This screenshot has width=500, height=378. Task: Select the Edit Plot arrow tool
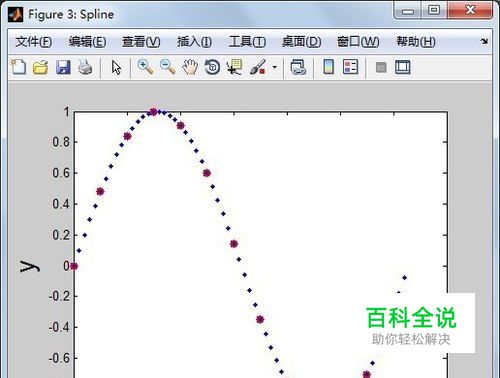(116, 68)
